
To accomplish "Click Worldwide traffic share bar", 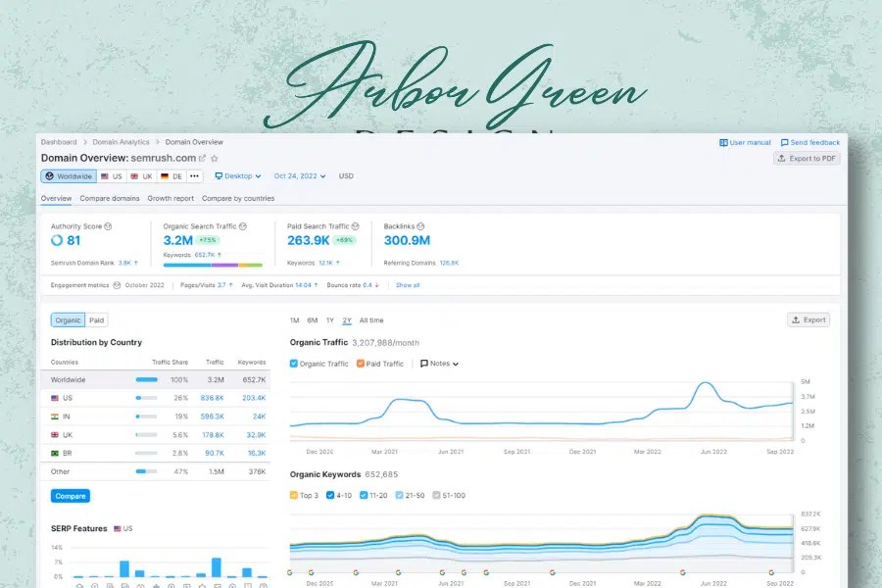I will click(x=146, y=380).
